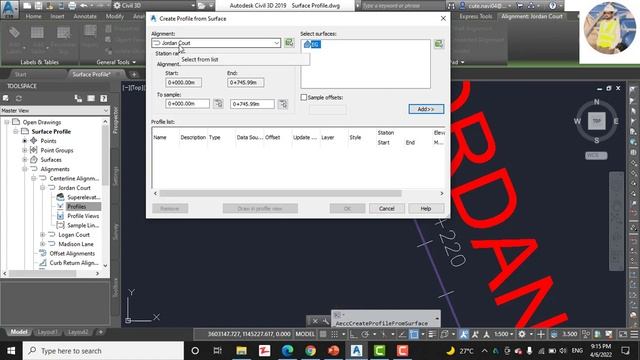Switch to the Start drawing tab

click(20, 74)
